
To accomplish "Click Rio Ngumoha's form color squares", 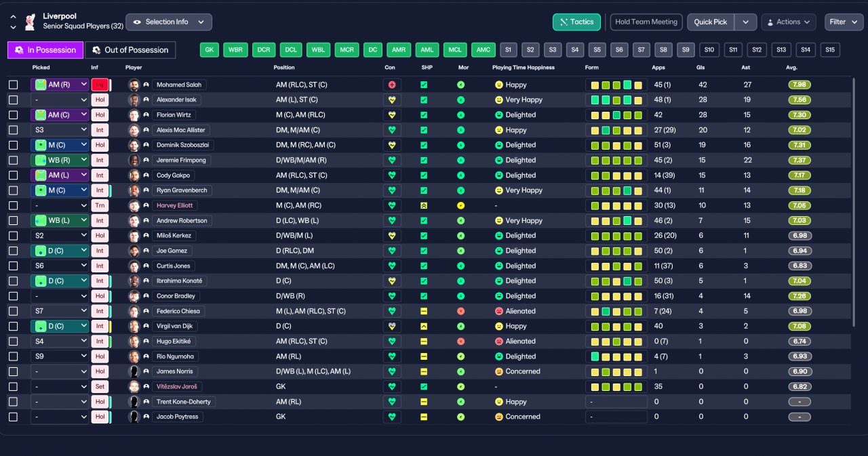I will [x=616, y=356].
